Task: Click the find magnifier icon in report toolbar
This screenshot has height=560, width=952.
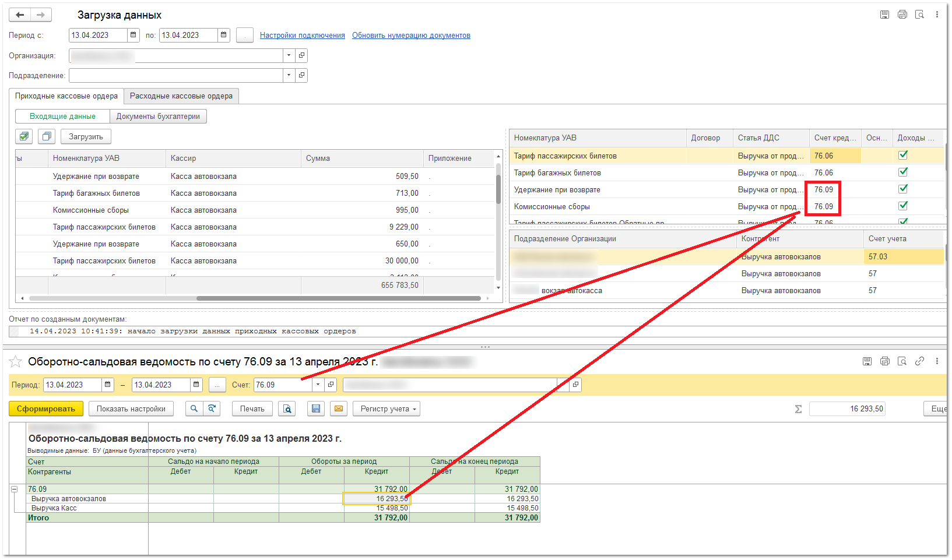Action: coord(194,409)
